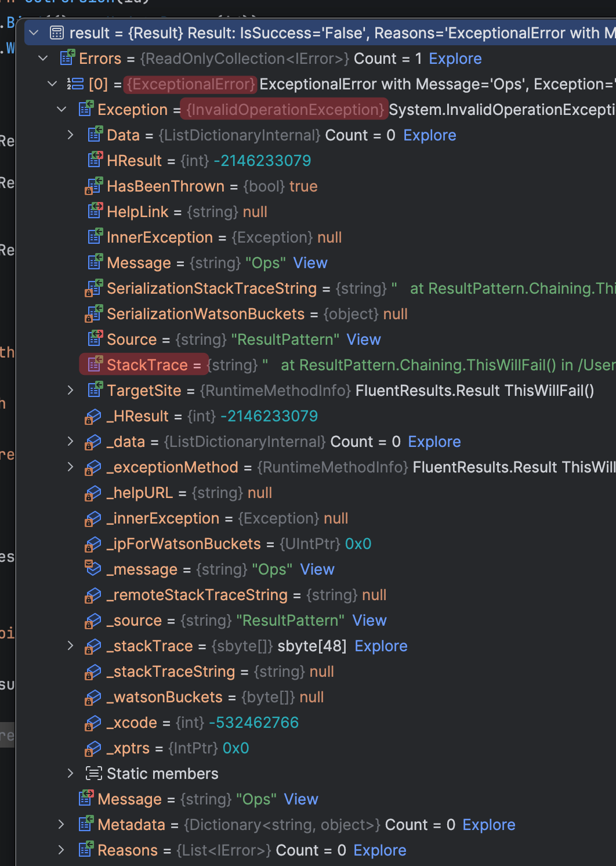The height and width of the screenshot is (866, 616).
Task: Open View link for _source field
Action: pyautogui.click(x=369, y=620)
